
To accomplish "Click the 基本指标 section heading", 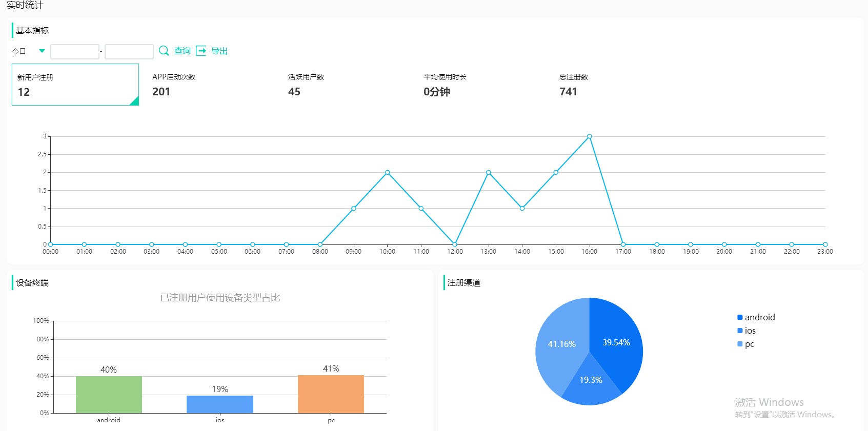I will (32, 30).
